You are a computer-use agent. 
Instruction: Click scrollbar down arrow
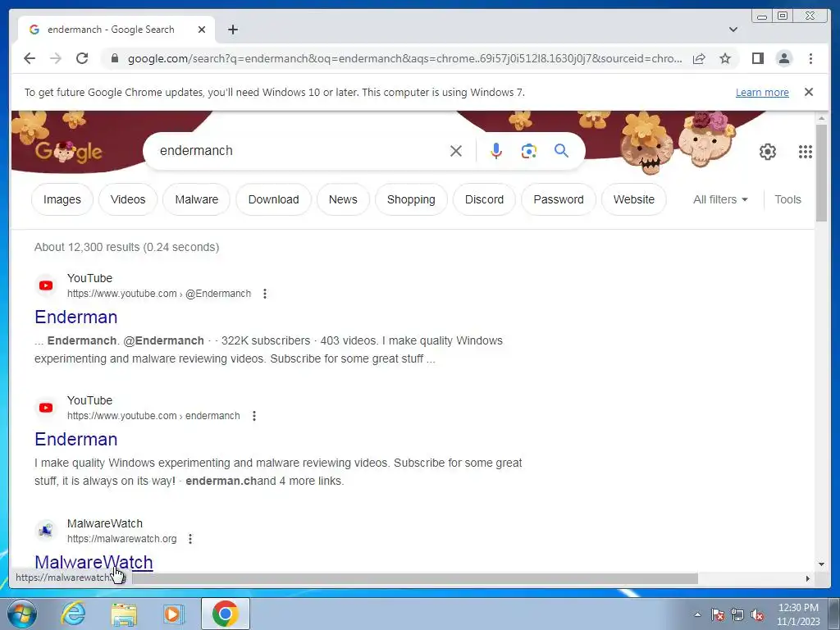[822, 564]
